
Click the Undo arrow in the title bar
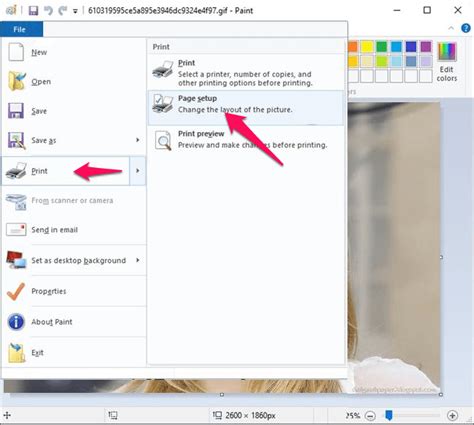coord(48,11)
